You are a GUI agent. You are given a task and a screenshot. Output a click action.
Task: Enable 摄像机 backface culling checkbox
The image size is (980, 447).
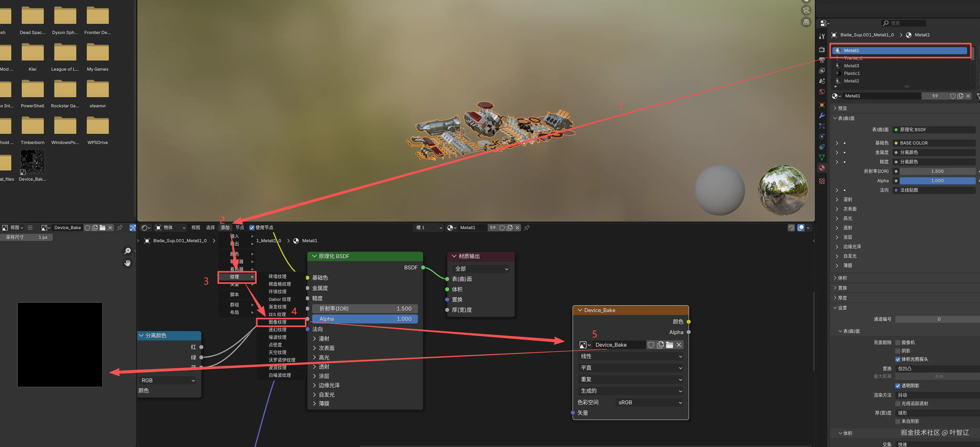(x=898, y=343)
